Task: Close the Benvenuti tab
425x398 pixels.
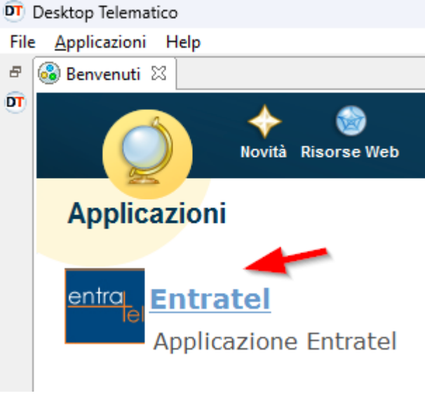Action: click(x=158, y=73)
